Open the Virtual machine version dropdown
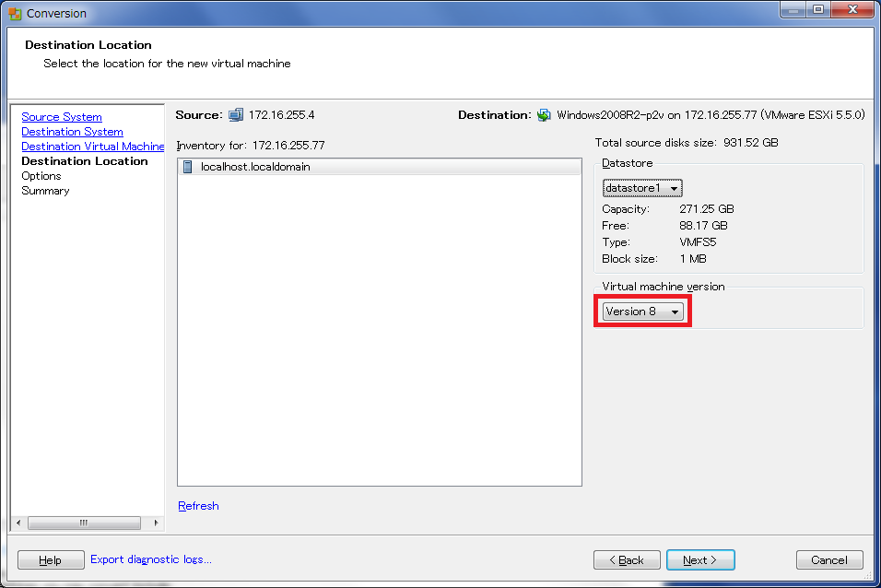The height and width of the screenshot is (588, 881). [642, 312]
